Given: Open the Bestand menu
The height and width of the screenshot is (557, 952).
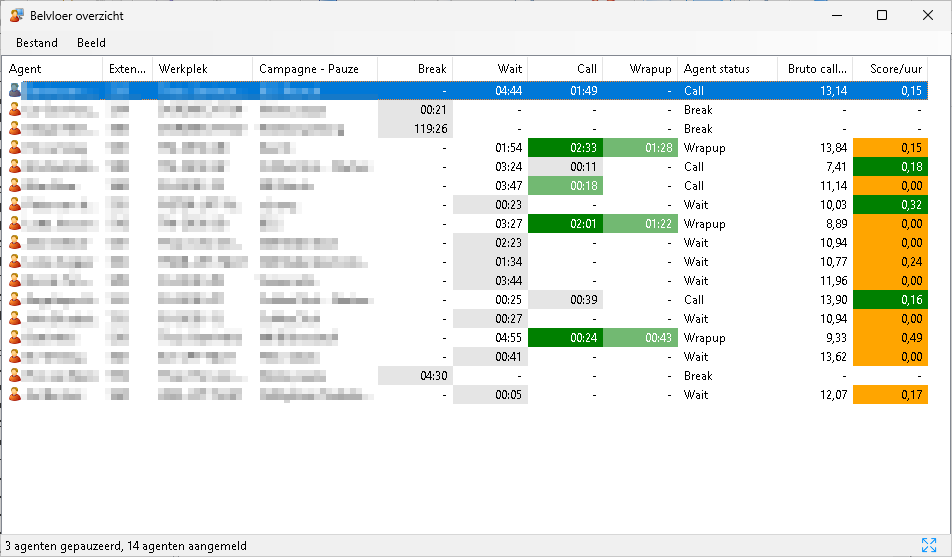Looking at the screenshot, I should (x=36, y=43).
